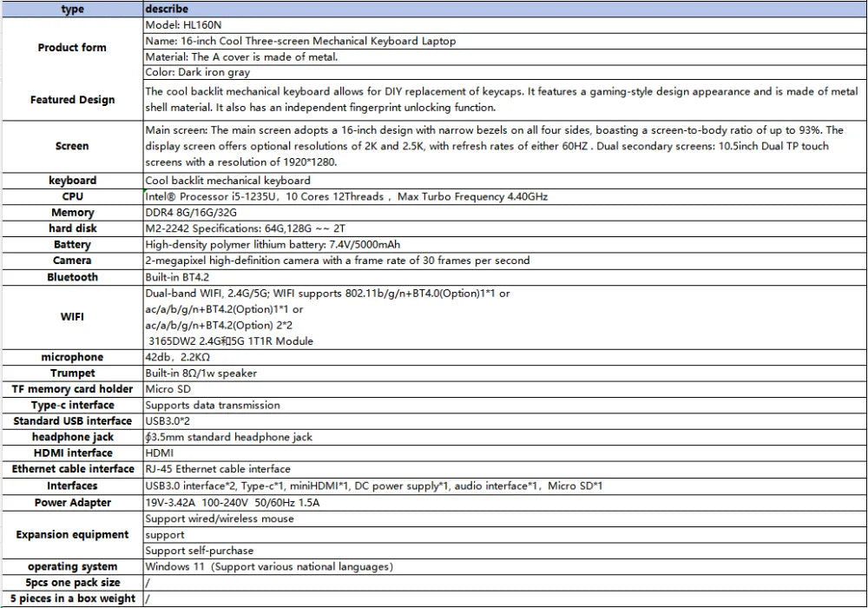Screen dimensions: 868x608
Task: Select the Power Adapter '19V-3.42A' cell
Action: 505,503
